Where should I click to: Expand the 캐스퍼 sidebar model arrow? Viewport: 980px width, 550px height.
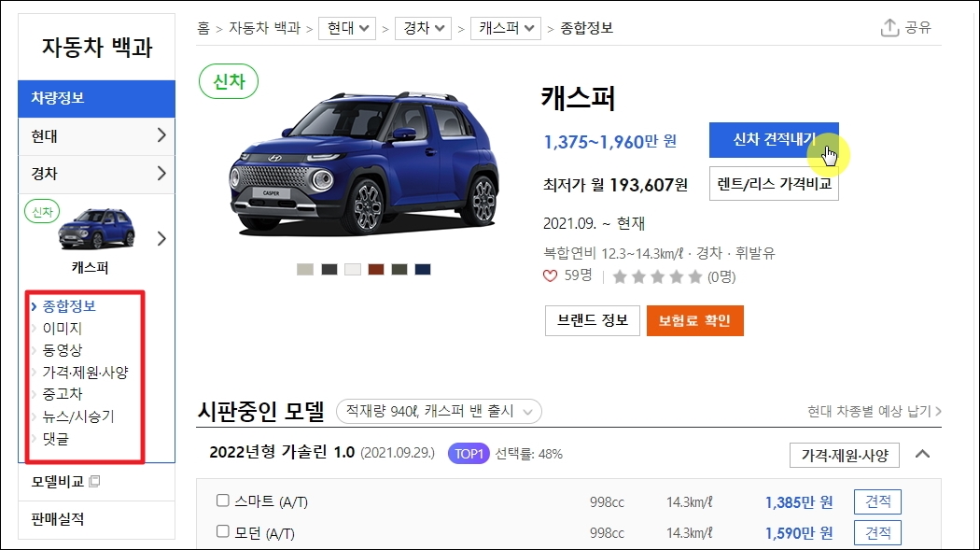tap(161, 239)
